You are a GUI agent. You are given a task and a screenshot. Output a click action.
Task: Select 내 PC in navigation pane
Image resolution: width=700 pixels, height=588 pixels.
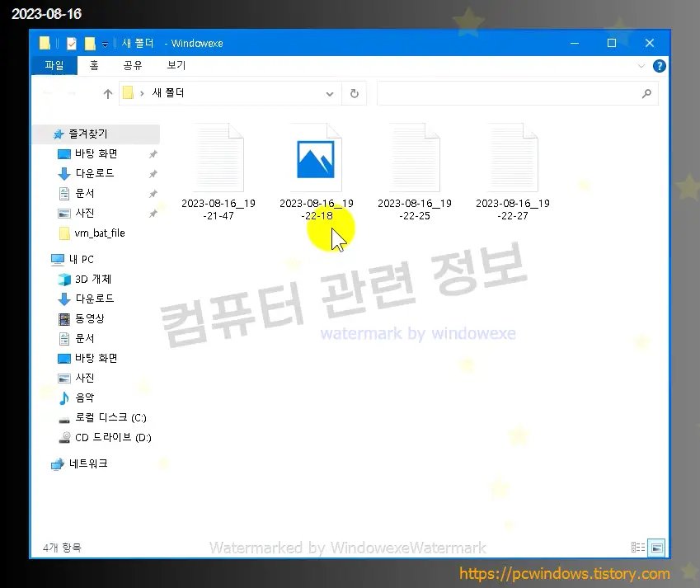pyautogui.click(x=81, y=260)
